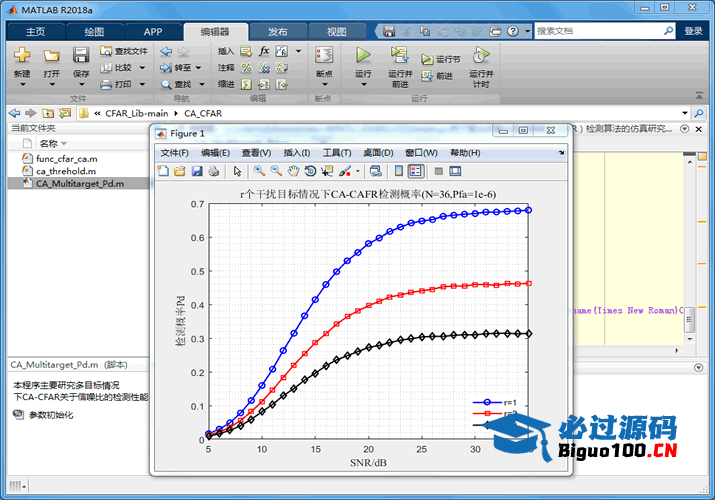Click Run Section (运行节) button

440,59
